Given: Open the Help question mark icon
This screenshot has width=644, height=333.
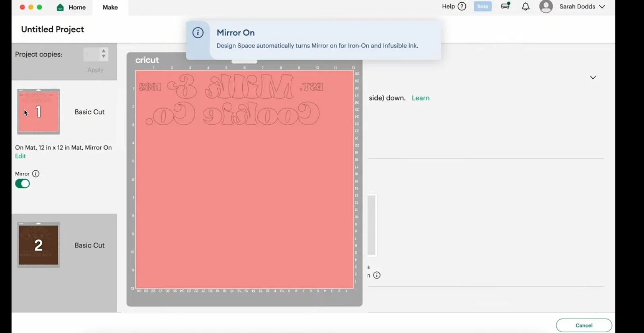Looking at the screenshot, I should click(x=462, y=6).
